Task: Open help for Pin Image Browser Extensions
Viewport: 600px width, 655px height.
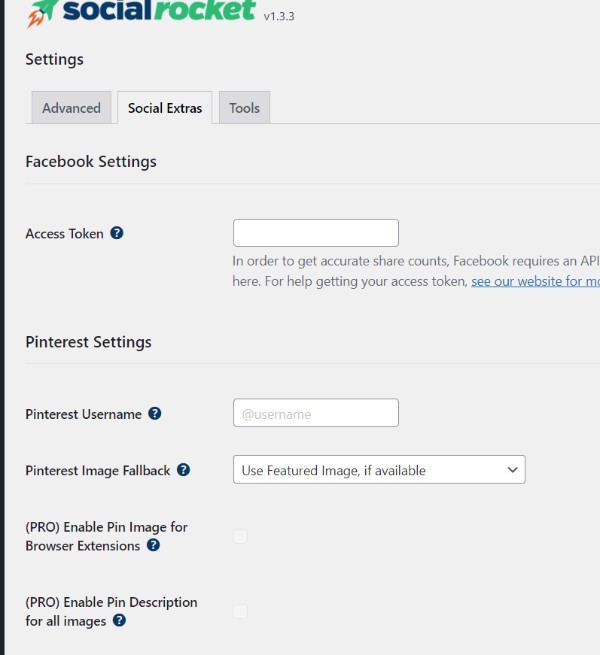Action: (x=153, y=545)
